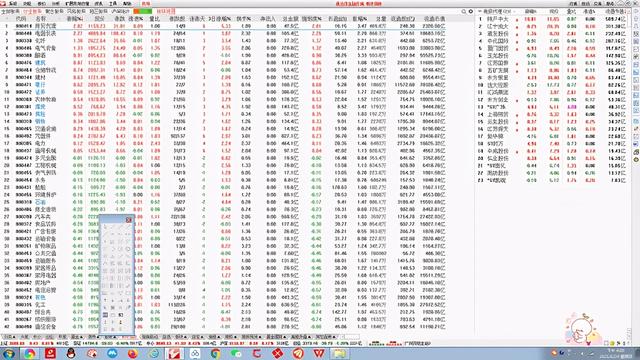Close the floating drawing tools palette
The height and width of the screenshot is (360, 640).
click(129, 220)
